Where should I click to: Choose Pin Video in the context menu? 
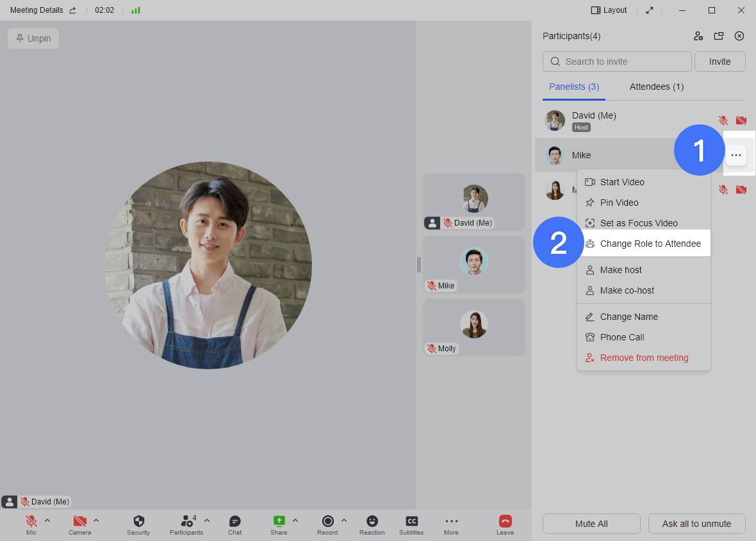click(644, 203)
